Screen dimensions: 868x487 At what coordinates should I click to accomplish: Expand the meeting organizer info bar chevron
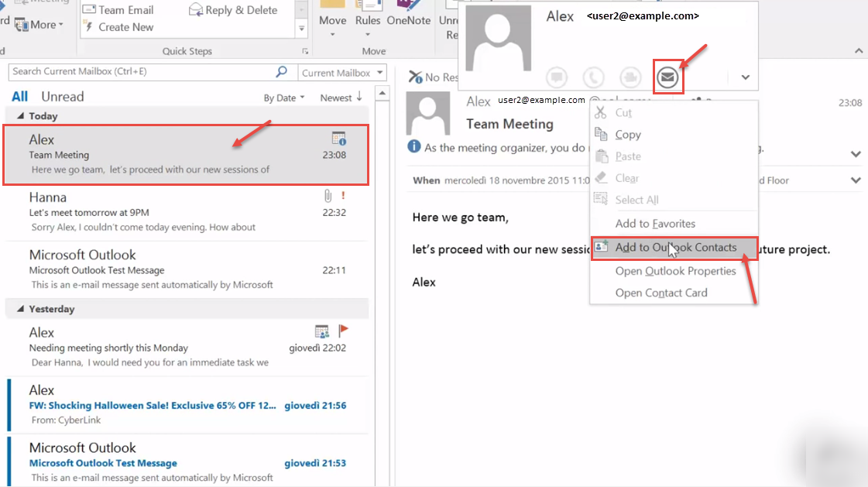tap(856, 154)
